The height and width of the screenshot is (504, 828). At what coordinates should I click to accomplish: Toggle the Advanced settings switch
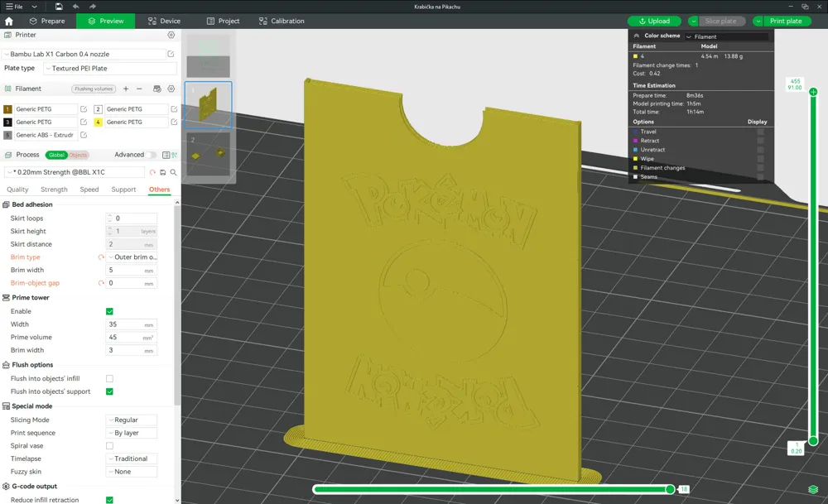[x=151, y=155]
